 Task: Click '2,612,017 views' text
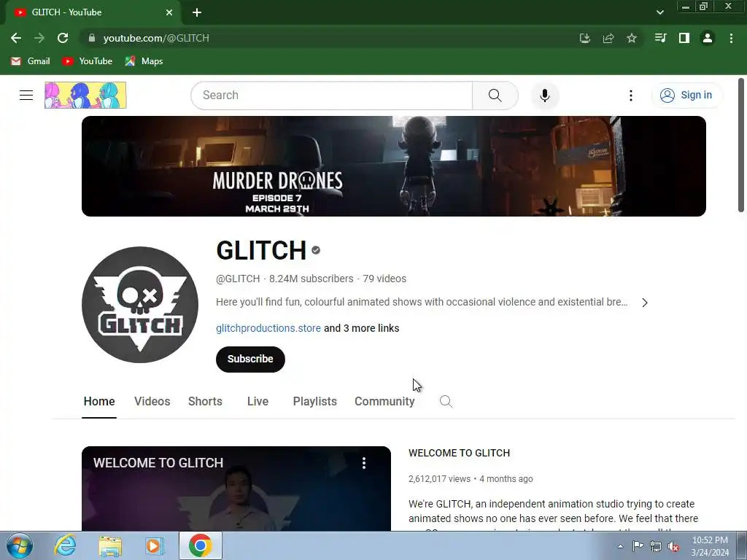coord(439,479)
